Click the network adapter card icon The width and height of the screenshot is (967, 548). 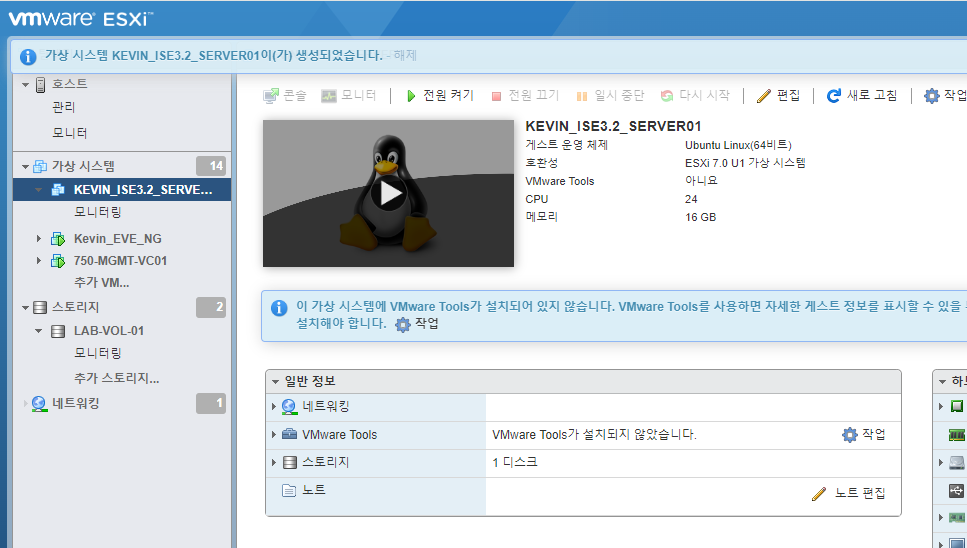(957, 518)
